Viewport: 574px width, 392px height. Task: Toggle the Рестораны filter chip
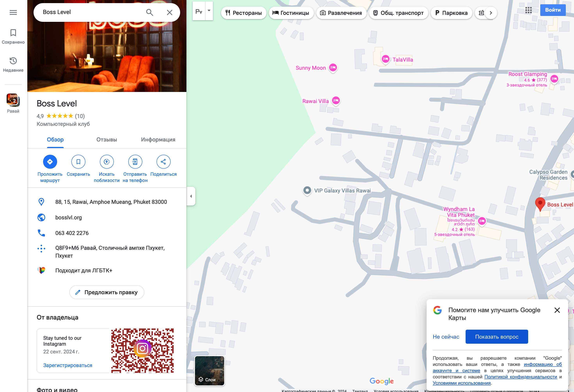coord(244,13)
